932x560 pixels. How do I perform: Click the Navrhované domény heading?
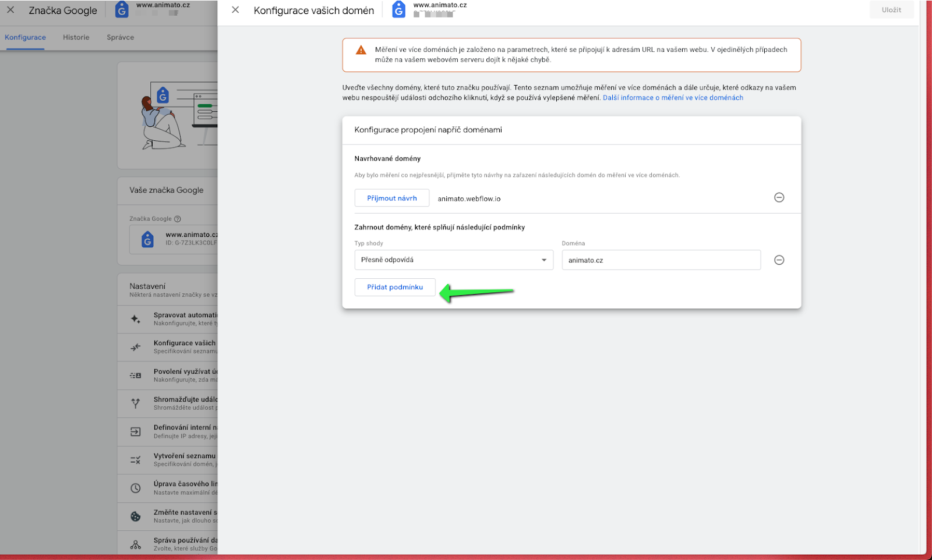[x=387, y=158]
